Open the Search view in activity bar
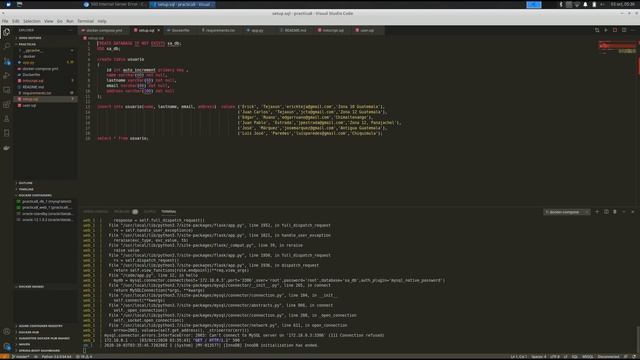Viewport: 640px width, 360px height. coord(7,46)
